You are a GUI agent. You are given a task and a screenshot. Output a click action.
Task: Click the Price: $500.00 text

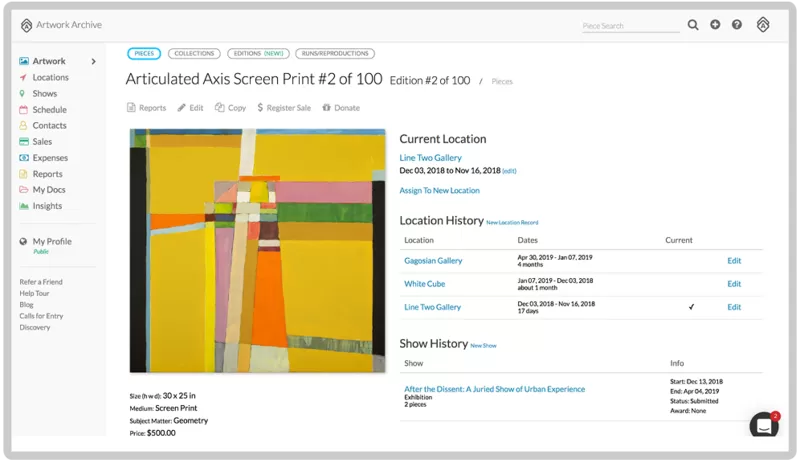tap(153, 433)
